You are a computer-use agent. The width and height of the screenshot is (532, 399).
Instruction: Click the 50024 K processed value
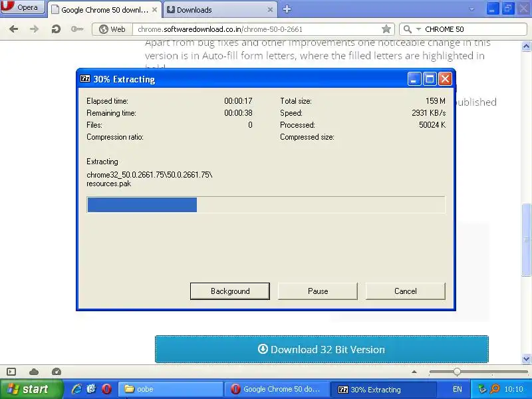tap(432, 125)
